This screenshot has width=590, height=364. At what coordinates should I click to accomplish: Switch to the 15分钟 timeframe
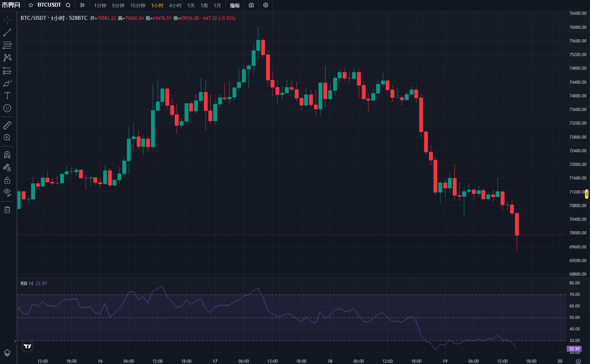pos(138,5)
